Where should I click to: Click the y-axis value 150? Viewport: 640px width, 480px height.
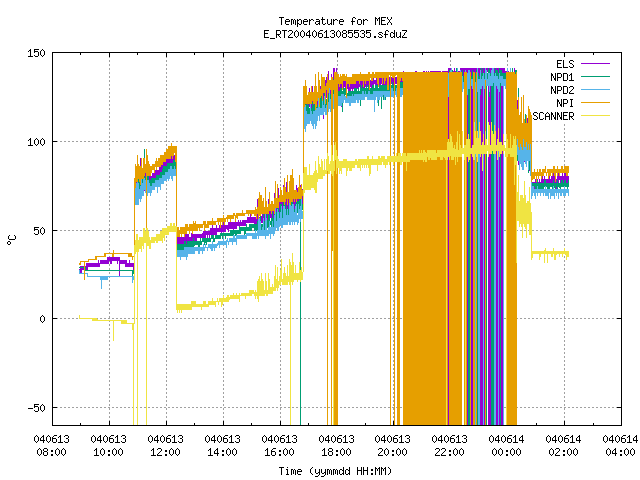click(36, 53)
